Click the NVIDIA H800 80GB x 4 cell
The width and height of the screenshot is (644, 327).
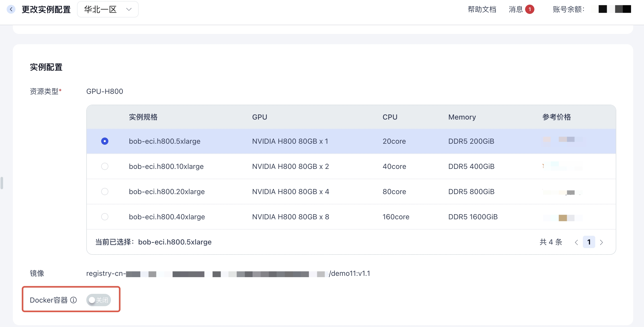(x=290, y=192)
